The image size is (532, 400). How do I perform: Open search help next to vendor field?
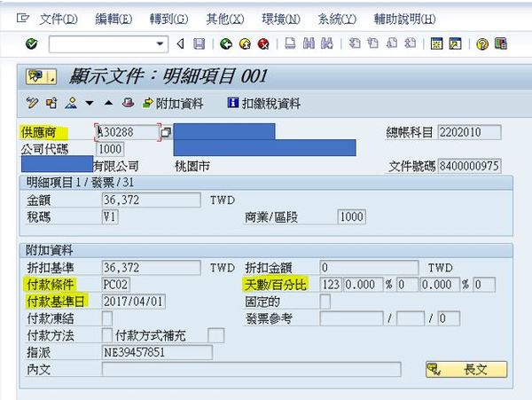[x=166, y=132]
